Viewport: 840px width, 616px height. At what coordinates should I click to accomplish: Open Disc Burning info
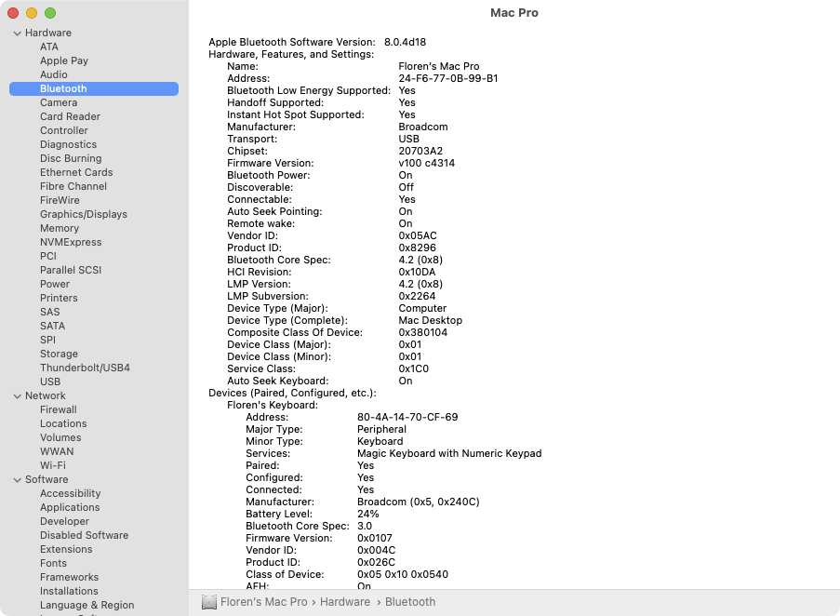point(71,158)
